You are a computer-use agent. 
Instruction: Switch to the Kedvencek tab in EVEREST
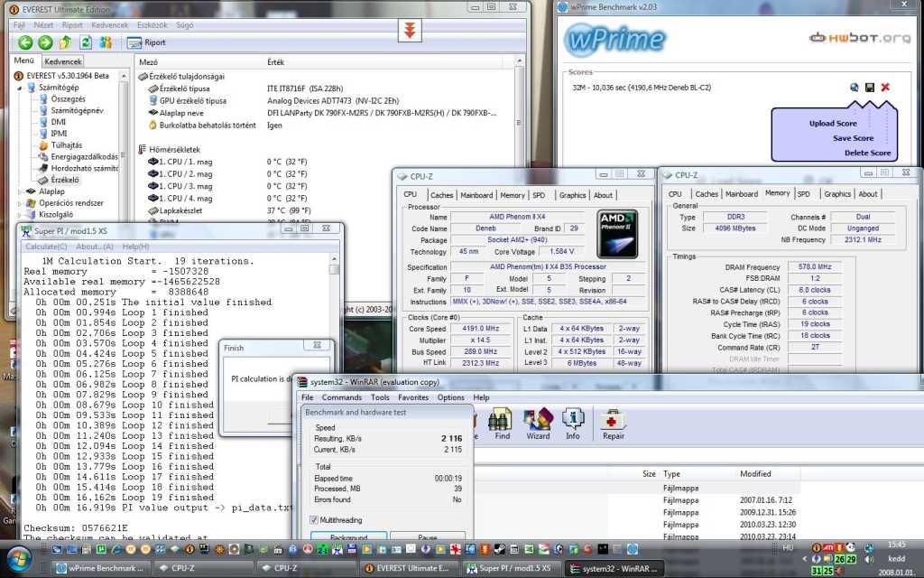63,61
